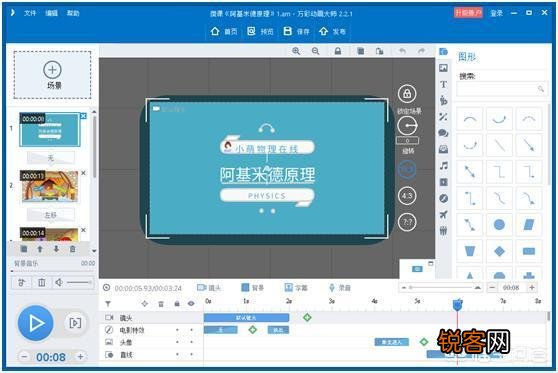Viewport: 558px width, 373px height.
Task: Select the blue parallelogram shape
Action: point(529,225)
